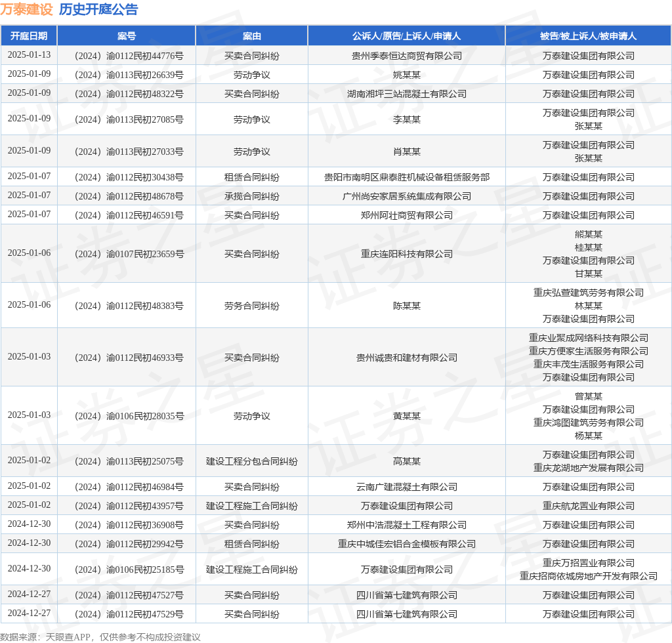The image size is (672, 643).
Task: Click case number 渝0112民初48322号
Action: tap(129, 94)
